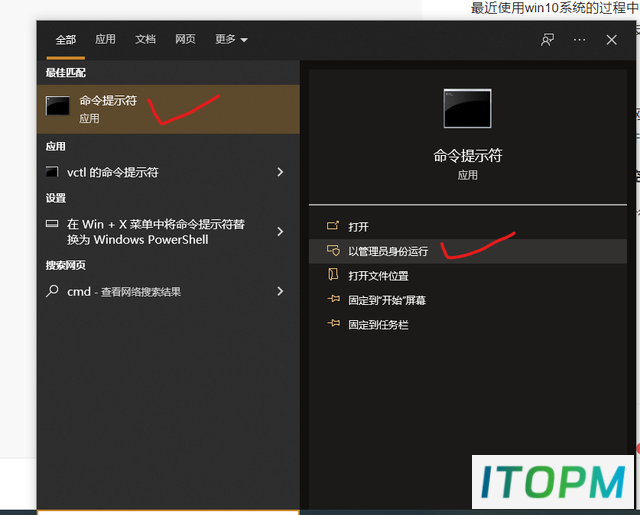Click the vctl command prompt icon
This screenshot has width=640, height=515.
pyautogui.click(x=52, y=172)
